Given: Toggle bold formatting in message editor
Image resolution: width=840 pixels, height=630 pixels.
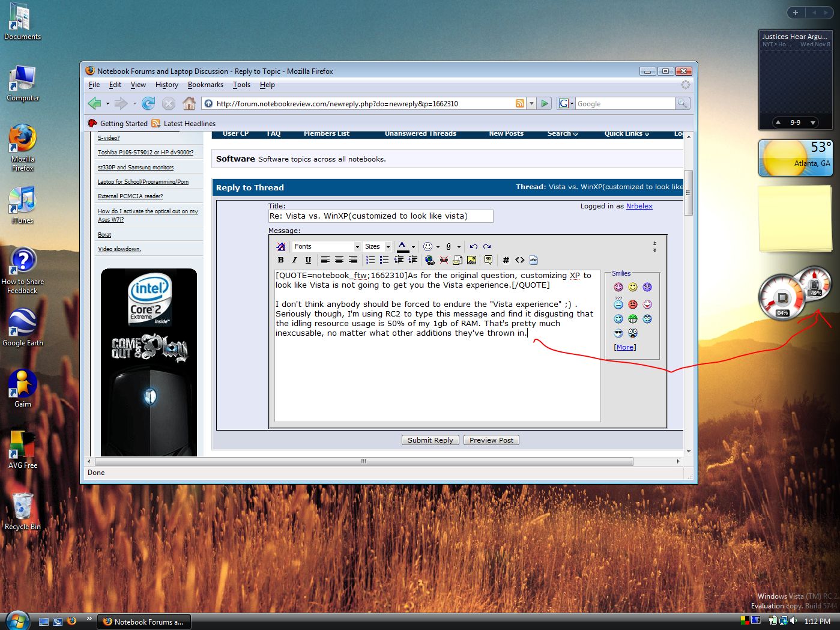Looking at the screenshot, I should pyautogui.click(x=280, y=260).
